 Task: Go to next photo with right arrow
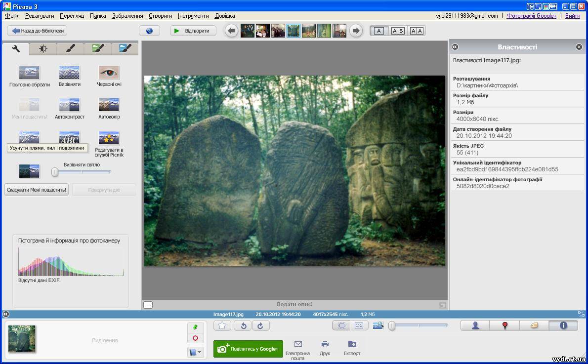(356, 31)
